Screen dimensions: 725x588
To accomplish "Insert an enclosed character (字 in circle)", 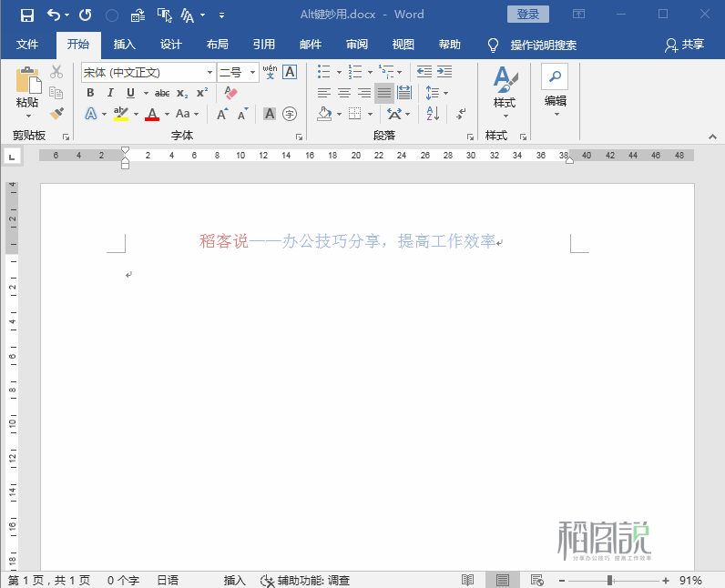I will tap(290, 114).
